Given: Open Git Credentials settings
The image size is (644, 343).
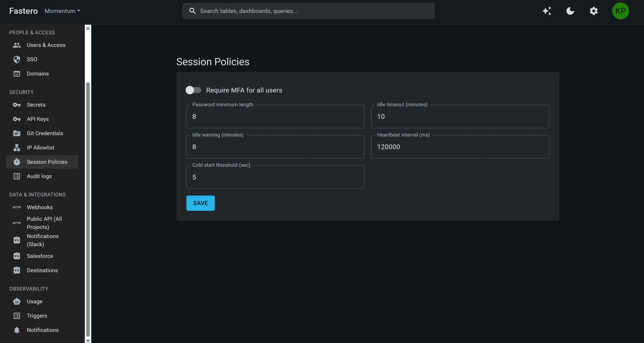Looking at the screenshot, I should 45,133.
